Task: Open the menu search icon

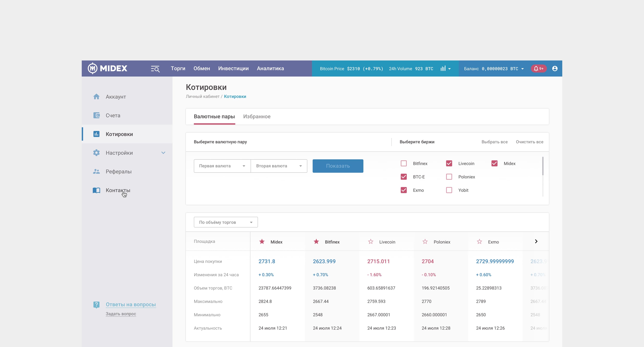Action: click(155, 69)
